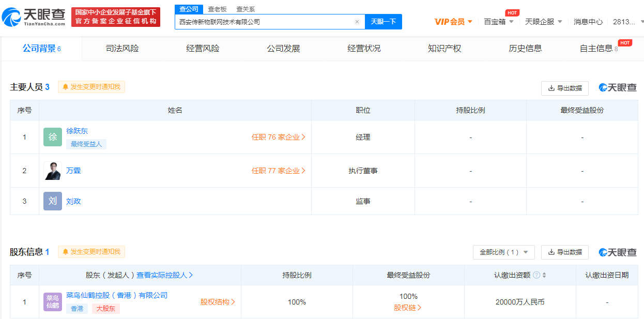Screen dimensions: 644x319
Task: Enable change notification for 主要人员
Action: pos(91,87)
